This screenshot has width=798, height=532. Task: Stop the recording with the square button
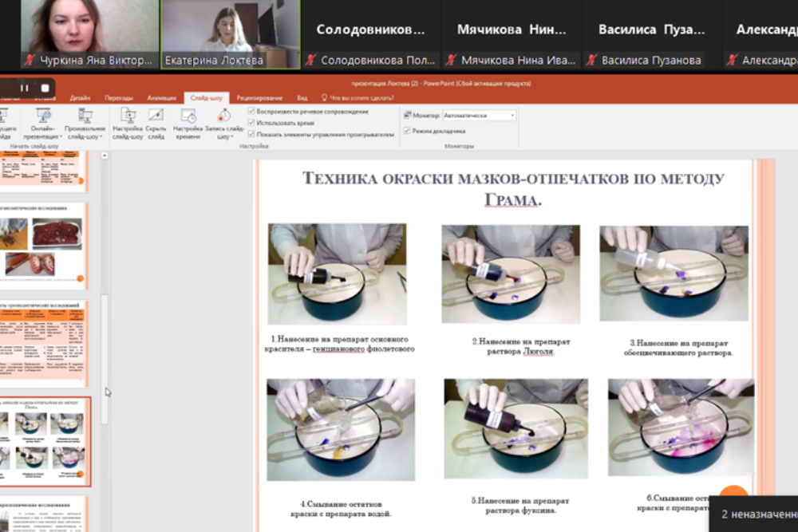point(45,88)
